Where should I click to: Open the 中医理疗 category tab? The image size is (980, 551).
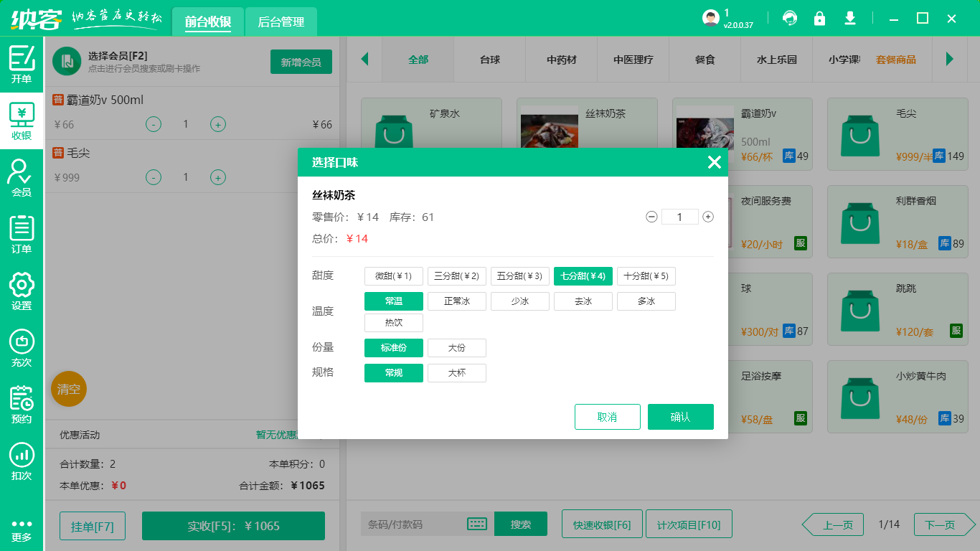pyautogui.click(x=633, y=60)
